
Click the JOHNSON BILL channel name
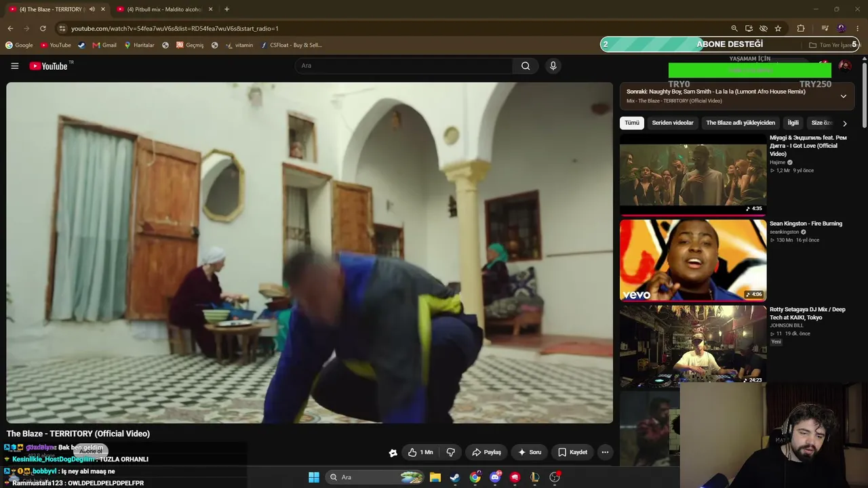pyautogui.click(x=787, y=325)
